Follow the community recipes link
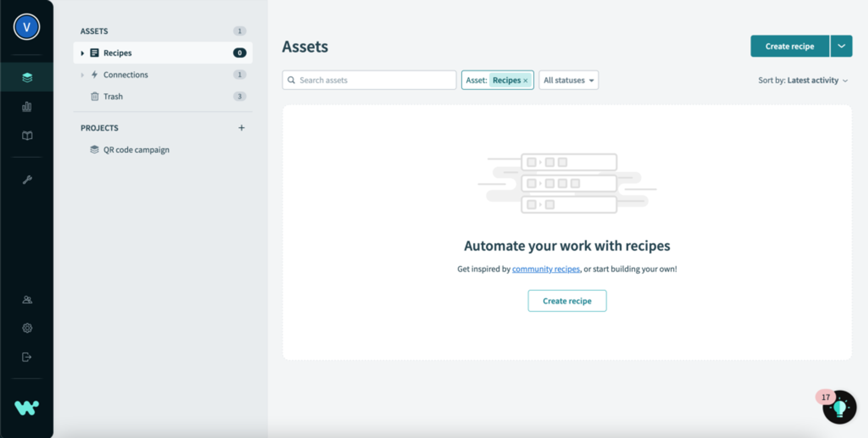The width and height of the screenshot is (868, 438). tap(546, 269)
